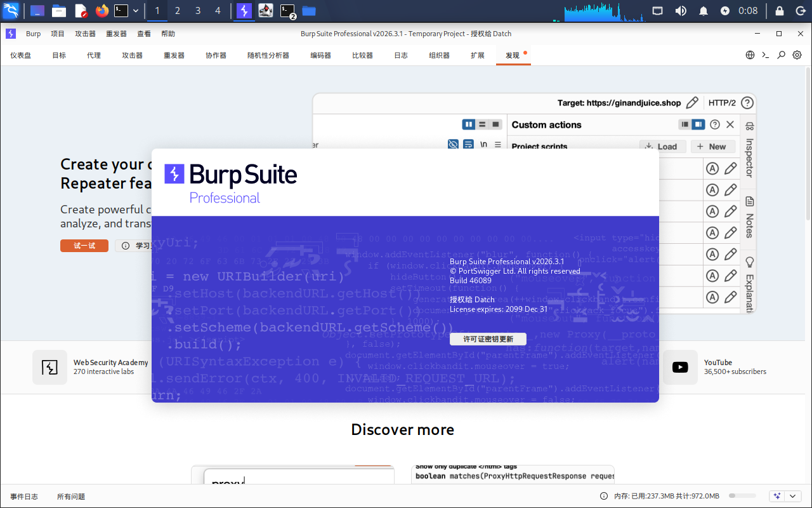The height and width of the screenshot is (508, 812).
Task: Switch to the 比较器 tab
Action: pyautogui.click(x=362, y=55)
